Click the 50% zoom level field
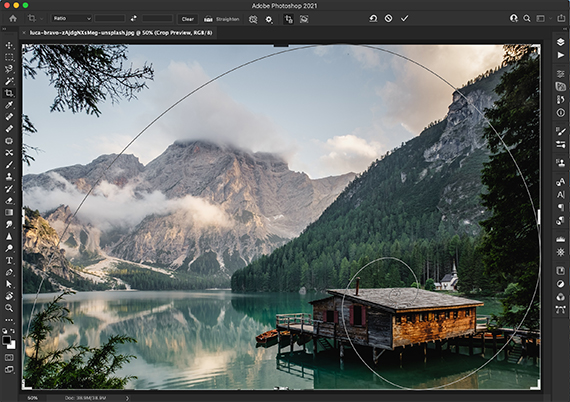The image size is (570, 402). point(33,398)
